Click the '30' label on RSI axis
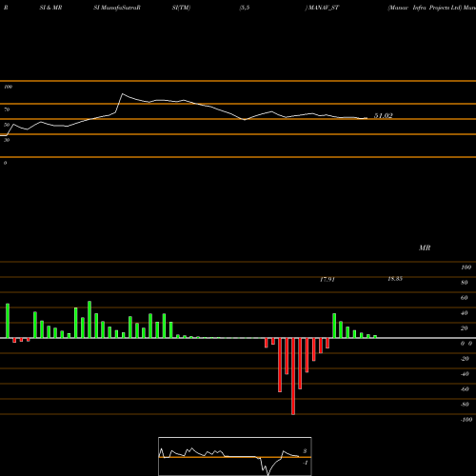The height and width of the screenshot is (476, 476). (x=7, y=140)
